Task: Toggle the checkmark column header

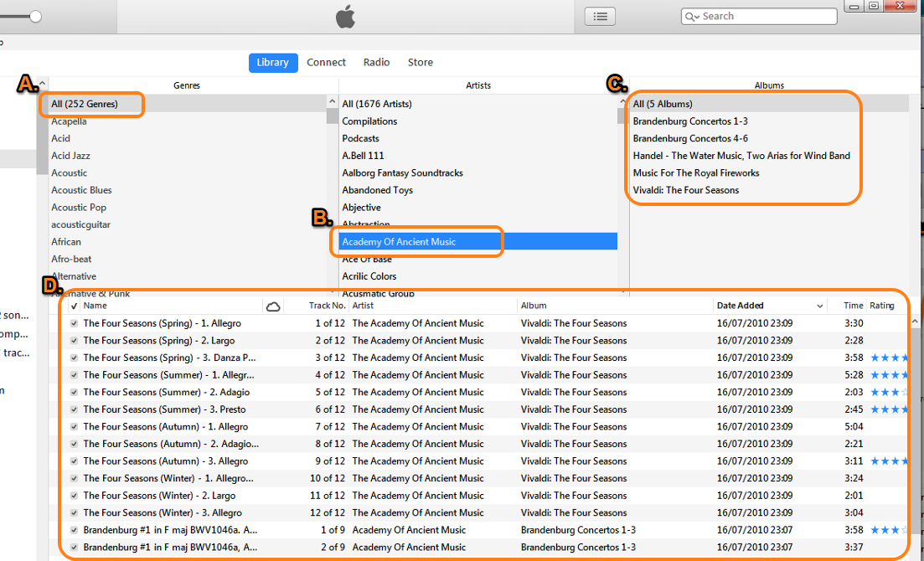Action: pyautogui.click(x=74, y=306)
